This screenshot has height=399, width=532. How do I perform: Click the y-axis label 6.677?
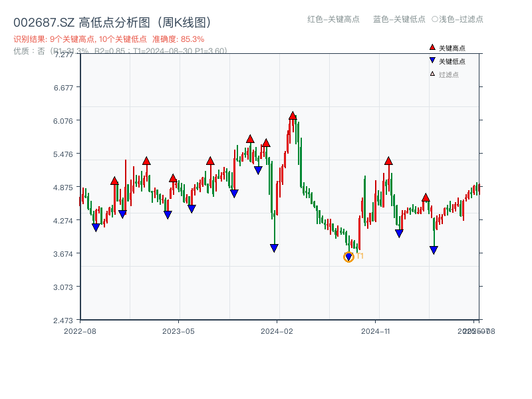point(63,88)
